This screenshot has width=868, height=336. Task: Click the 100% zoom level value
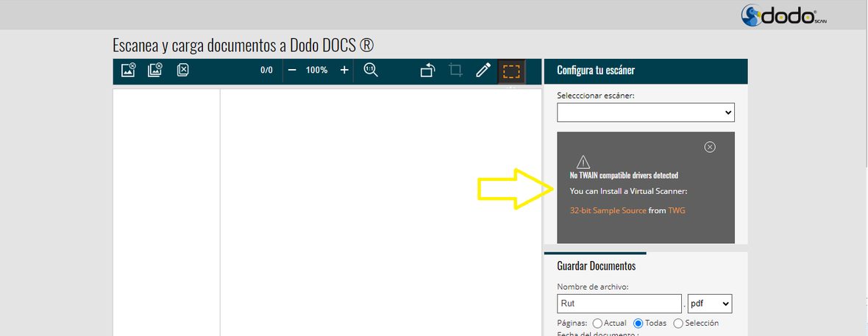coord(316,71)
